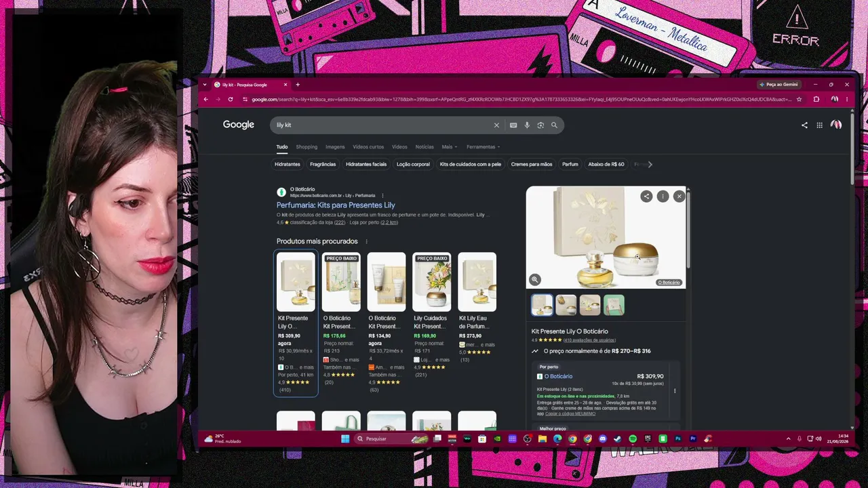Share the product in the side panel
868x488 pixels.
[x=646, y=197]
